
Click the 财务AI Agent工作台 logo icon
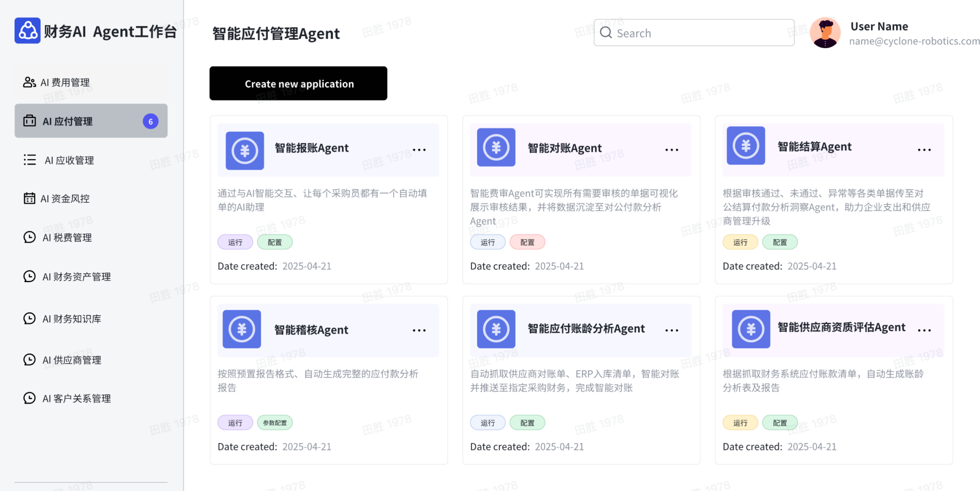pyautogui.click(x=27, y=31)
